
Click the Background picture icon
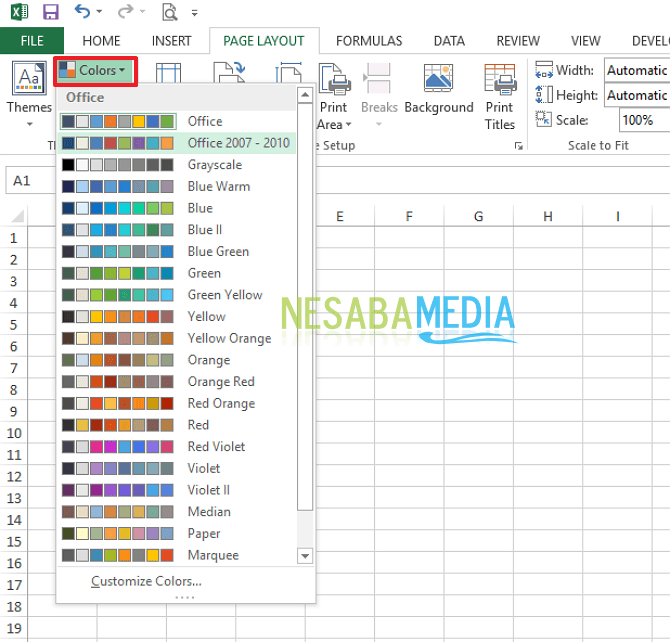[x=438, y=78]
